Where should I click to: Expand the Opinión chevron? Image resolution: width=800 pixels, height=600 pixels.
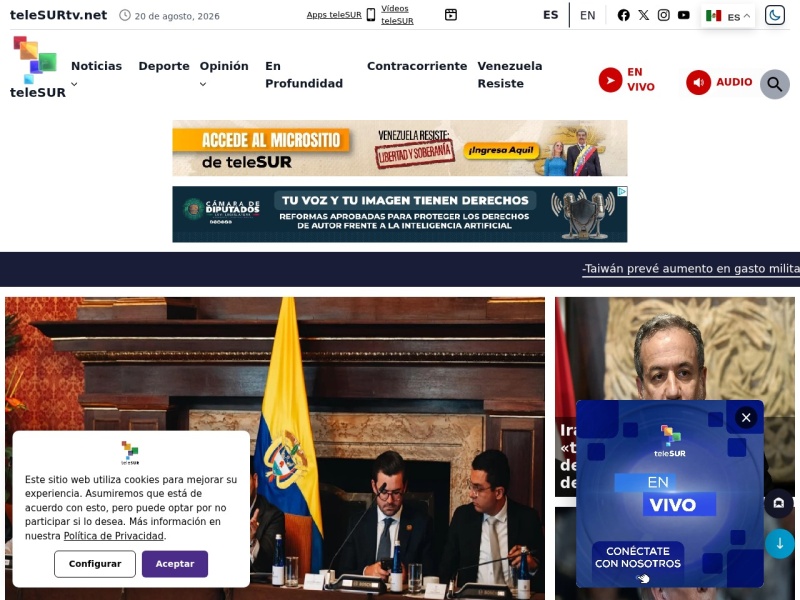tap(203, 84)
